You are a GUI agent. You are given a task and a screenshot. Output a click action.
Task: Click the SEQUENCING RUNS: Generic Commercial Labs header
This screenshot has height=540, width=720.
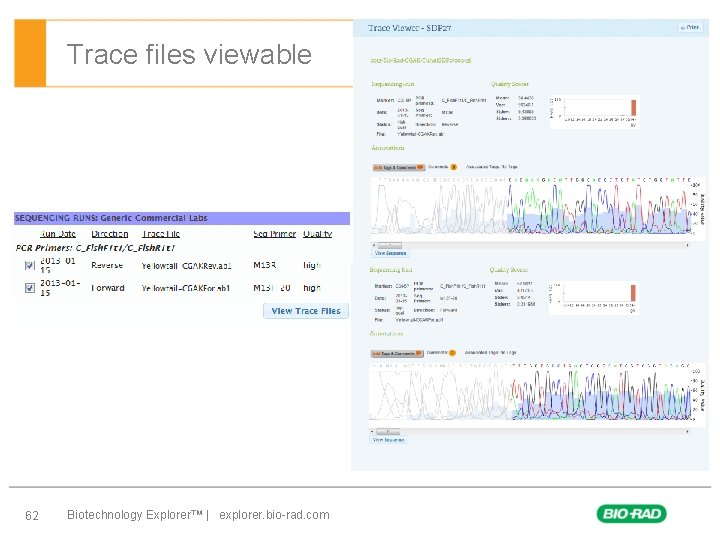coord(182,218)
